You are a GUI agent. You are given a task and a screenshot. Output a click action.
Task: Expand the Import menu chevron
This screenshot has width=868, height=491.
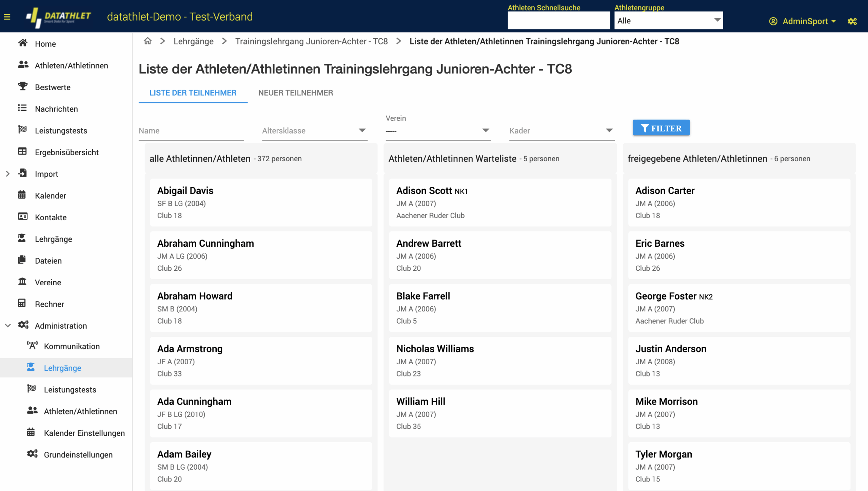click(x=8, y=174)
